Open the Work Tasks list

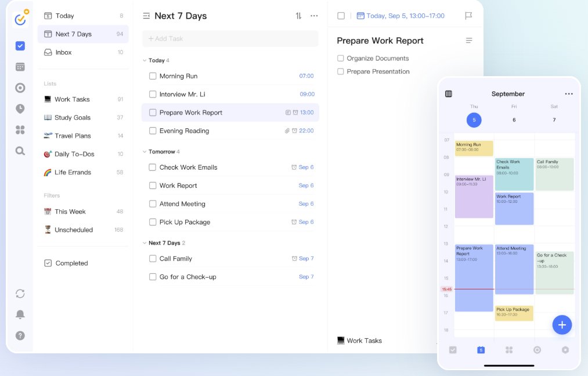click(x=83, y=99)
